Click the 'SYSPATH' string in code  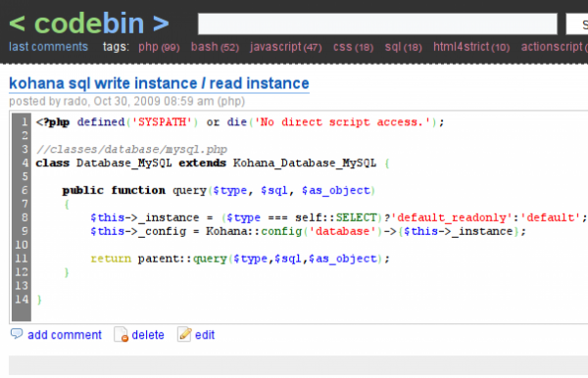tap(163, 122)
